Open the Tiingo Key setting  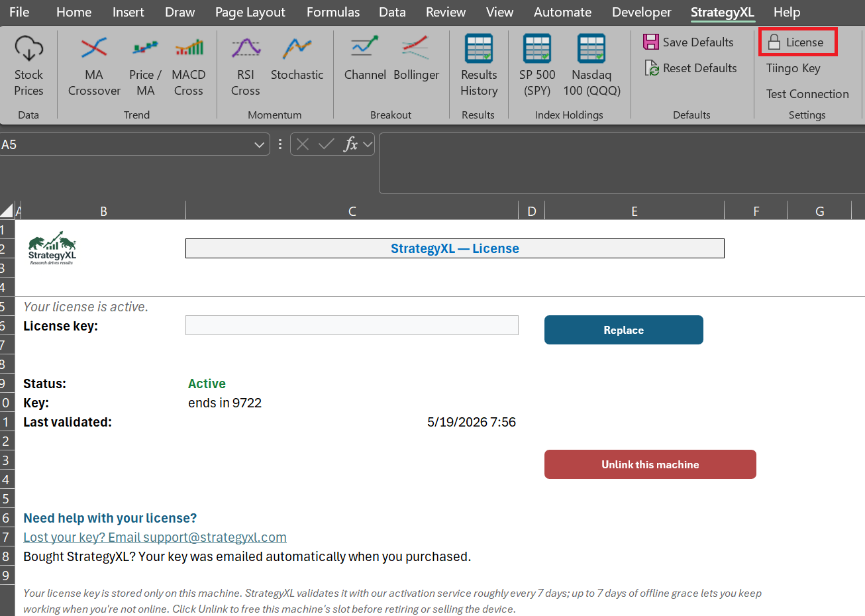[x=793, y=68]
